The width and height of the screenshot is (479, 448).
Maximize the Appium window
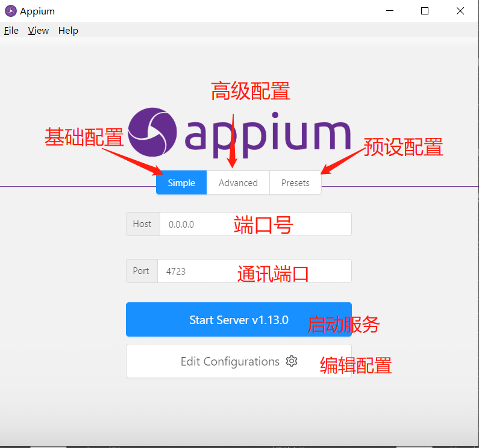click(425, 11)
